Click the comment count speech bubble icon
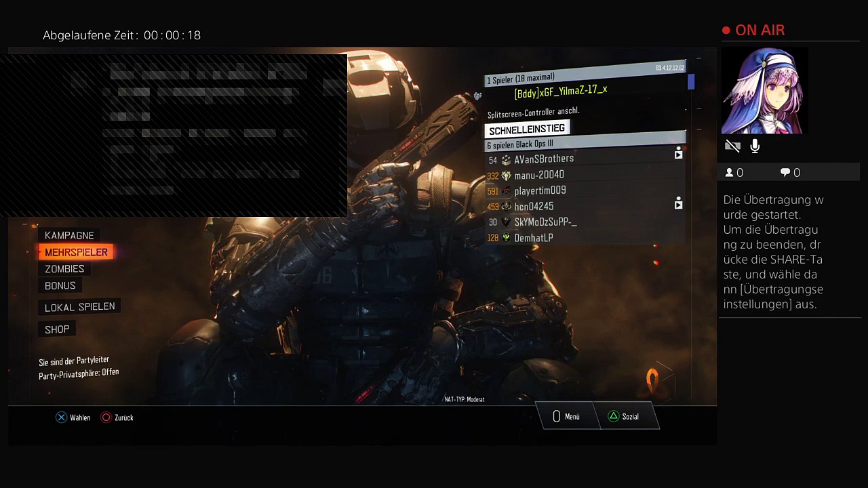The height and width of the screenshot is (488, 868). point(785,173)
